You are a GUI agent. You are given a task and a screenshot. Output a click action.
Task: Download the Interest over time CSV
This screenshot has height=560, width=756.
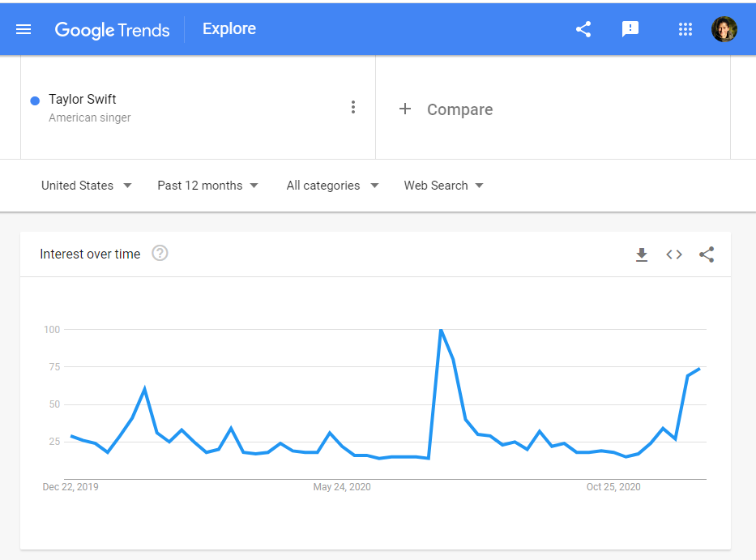(x=642, y=254)
